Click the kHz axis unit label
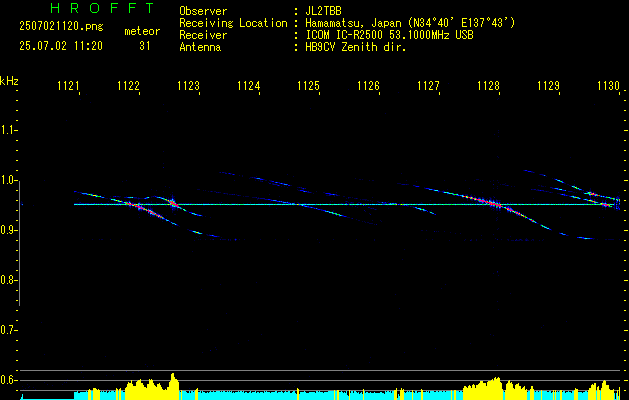Screen dimensions: 629x400 coord(9,81)
